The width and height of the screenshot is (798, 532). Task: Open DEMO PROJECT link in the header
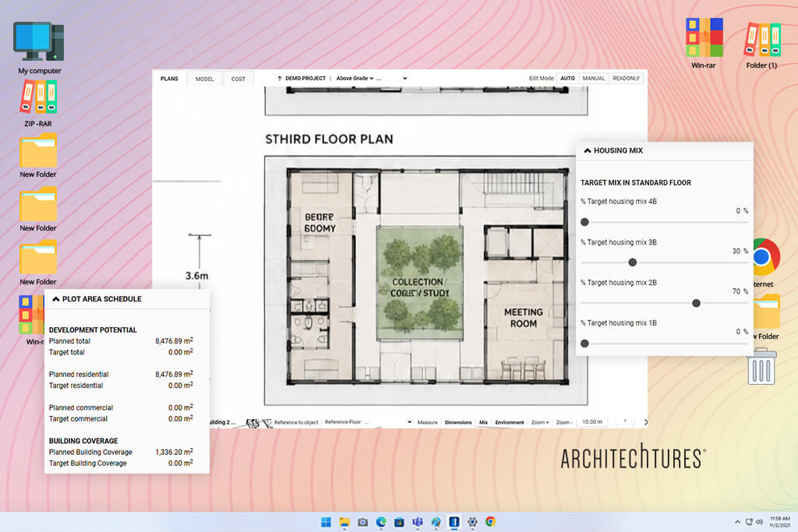[x=305, y=79]
